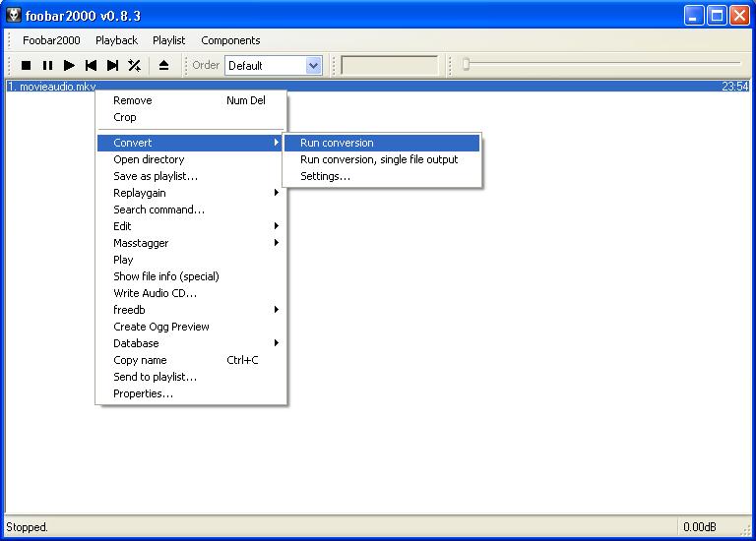
Task: Open Search command...
Action: (191, 210)
